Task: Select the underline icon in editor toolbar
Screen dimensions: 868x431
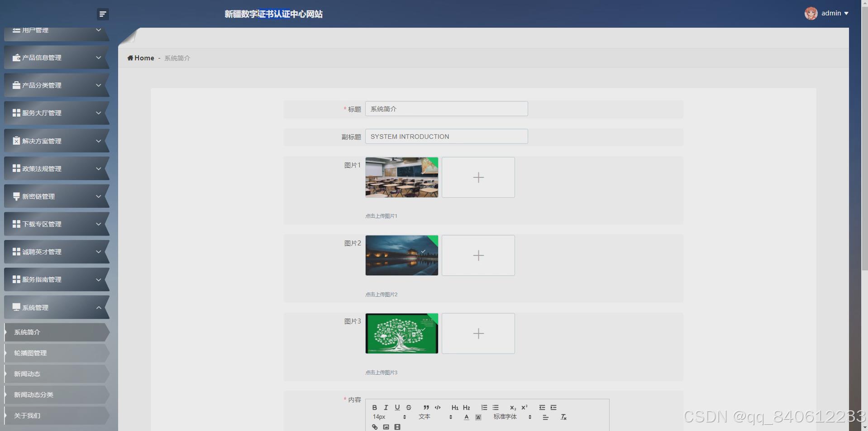Action: pyautogui.click(x=397, y=407)
